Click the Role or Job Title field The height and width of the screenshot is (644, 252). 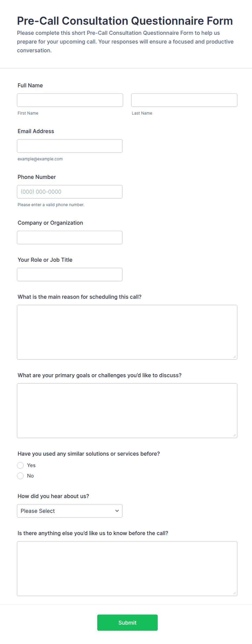[x=70, y=274]
